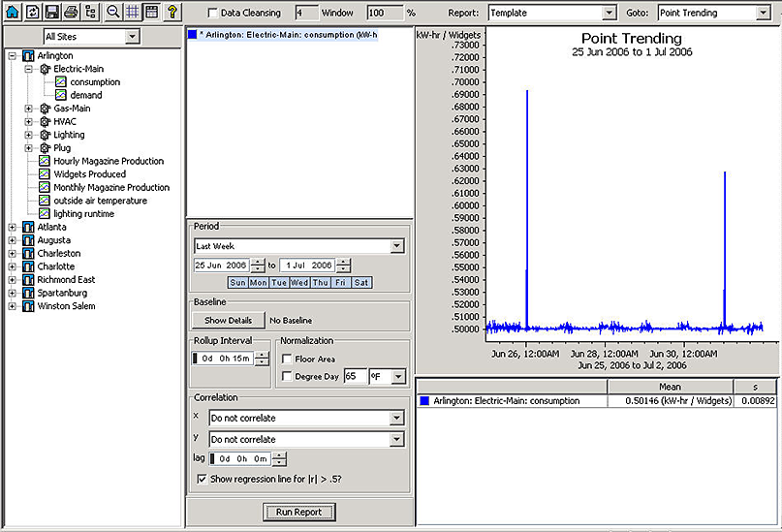Click the Home icon in toolbar
Image resolution: width=782 pixels, height=532 pixels.
(x=12, y=13)
